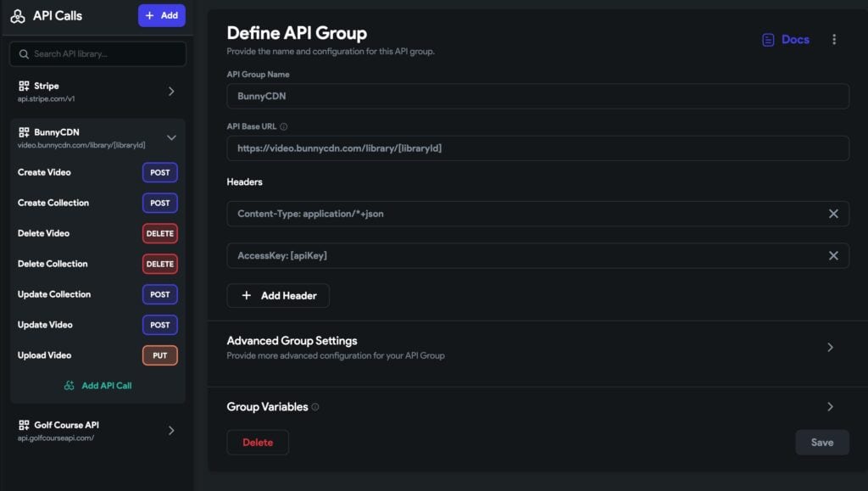Screen dimensions: 868x491
Task: Click the info icon beside API Base URL
Action: tap(284, 127)
